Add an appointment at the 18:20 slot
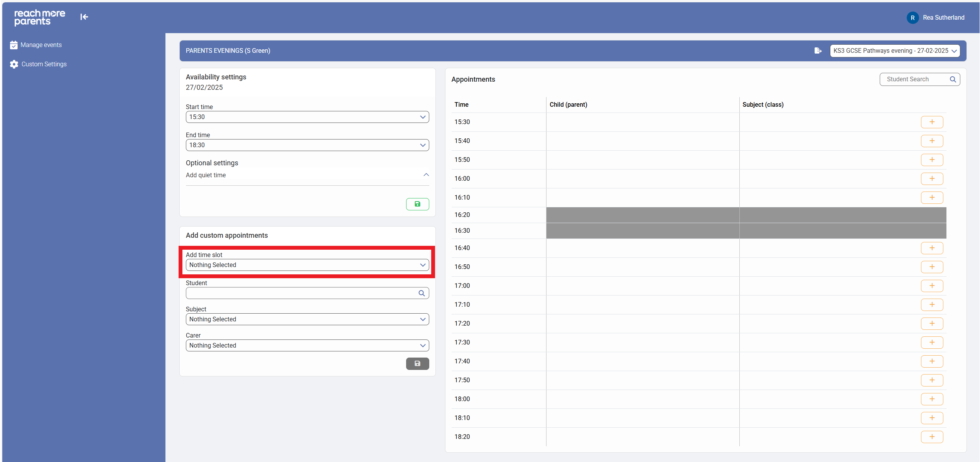The height and width of the screenshot is (462, 980). [932, 437]
